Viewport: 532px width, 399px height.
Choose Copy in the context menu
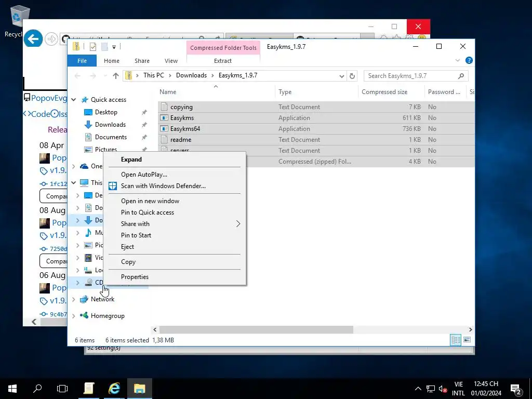(175, 262)
